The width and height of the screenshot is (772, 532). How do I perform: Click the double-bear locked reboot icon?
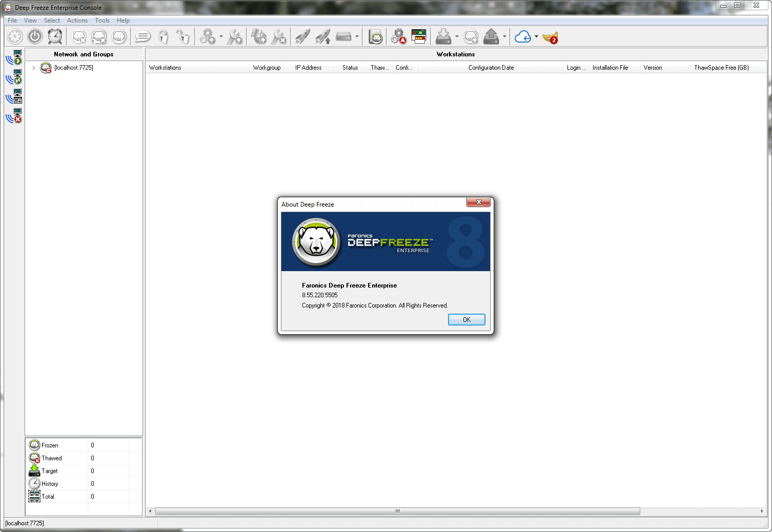(99, 37)
